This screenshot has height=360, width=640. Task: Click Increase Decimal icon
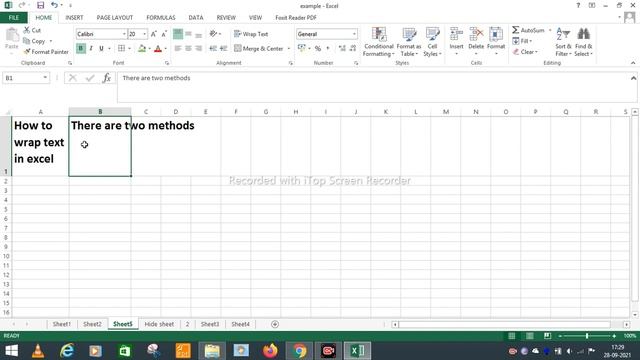coord(342,49)
